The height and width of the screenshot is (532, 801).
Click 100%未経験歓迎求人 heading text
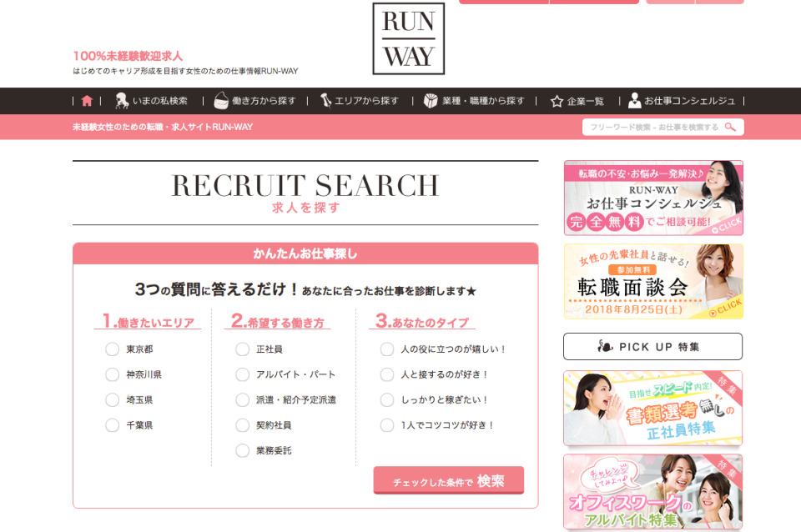[x=128, y=56]
